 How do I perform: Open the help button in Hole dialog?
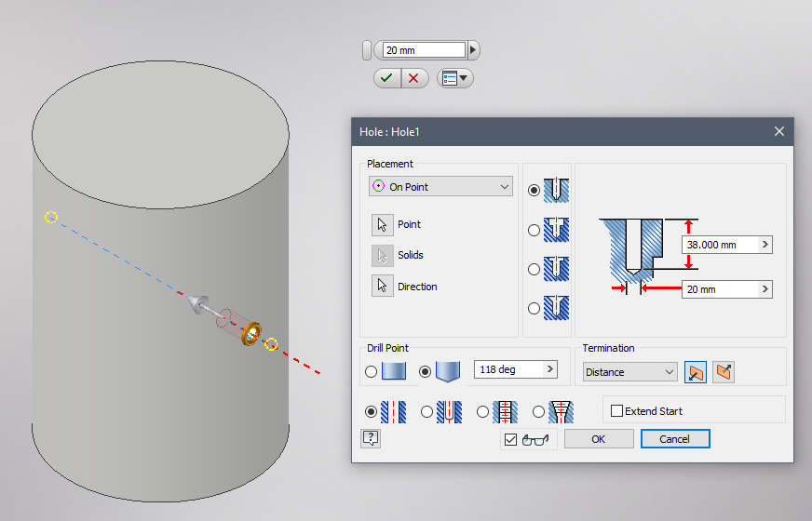[371, 439]
